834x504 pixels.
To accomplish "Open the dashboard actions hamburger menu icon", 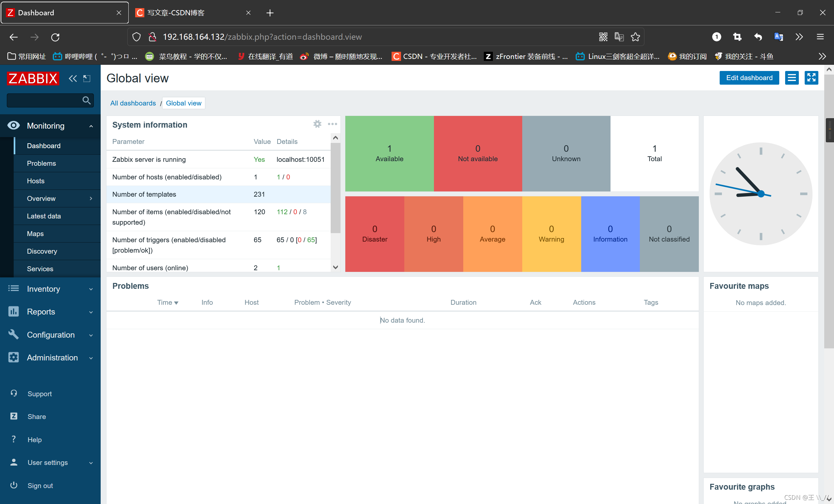I will tap(791, 78).
